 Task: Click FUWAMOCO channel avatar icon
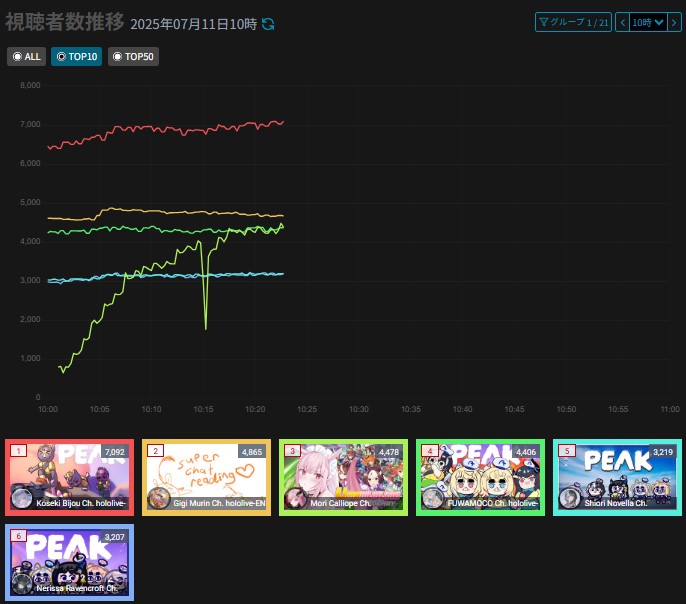[x=432, y=499]
